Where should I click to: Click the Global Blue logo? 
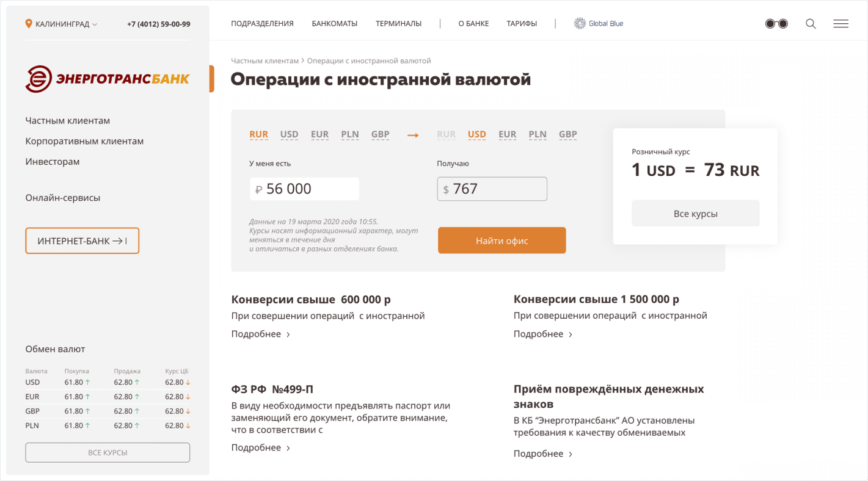click(x=599, y=24)
